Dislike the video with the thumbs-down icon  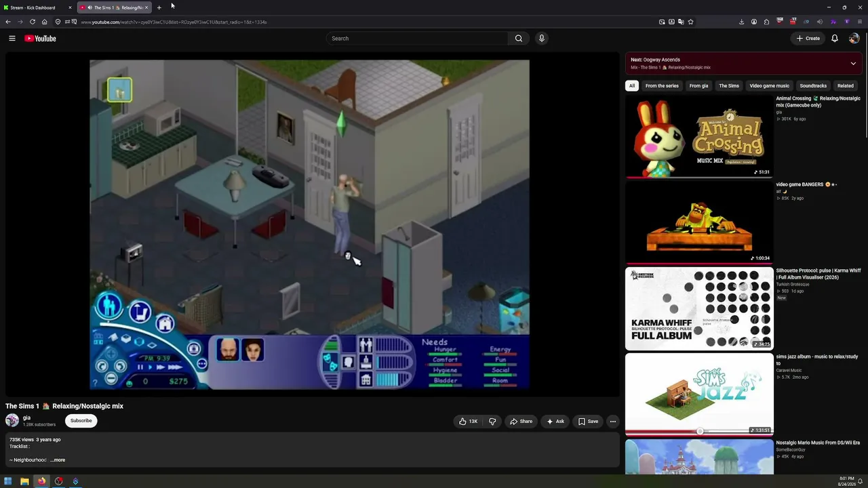click(x=492, y=422)
